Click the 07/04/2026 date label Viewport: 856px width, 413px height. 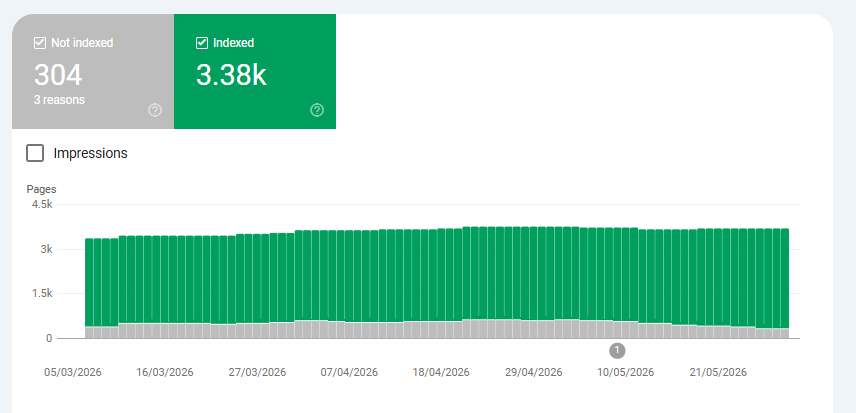(x=349, y=373)
